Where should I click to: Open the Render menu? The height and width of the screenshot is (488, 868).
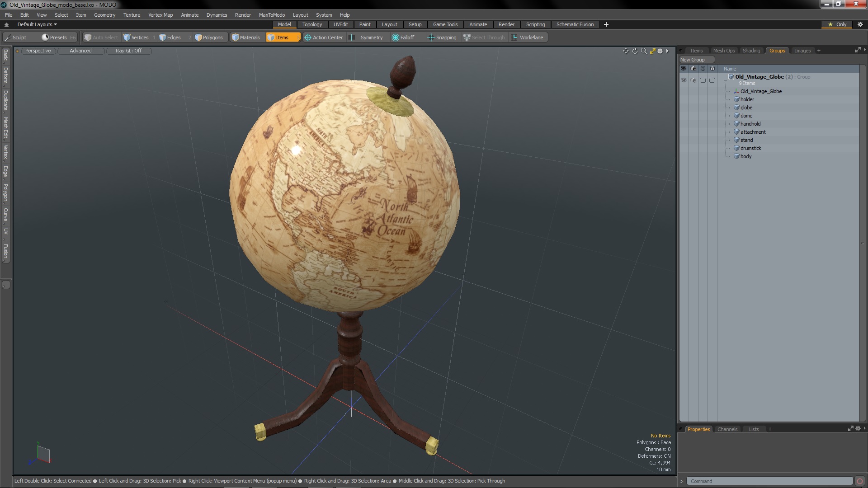[x=243, y=14]
